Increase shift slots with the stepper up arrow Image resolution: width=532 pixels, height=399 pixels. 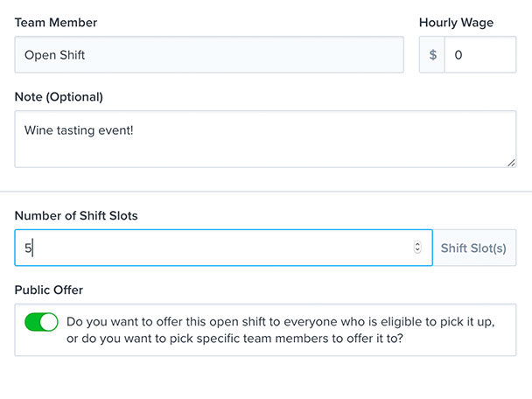[x=417, y=244]
